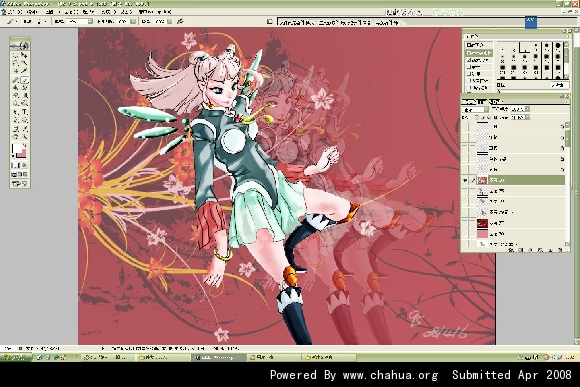Select the Path Selection tool
The width and height of the screenshot is (580, 387).
(x=16, y=112)
